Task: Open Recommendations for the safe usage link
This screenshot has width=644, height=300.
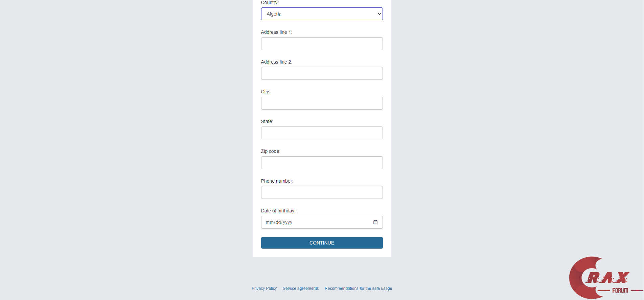Action: [358, 289]
